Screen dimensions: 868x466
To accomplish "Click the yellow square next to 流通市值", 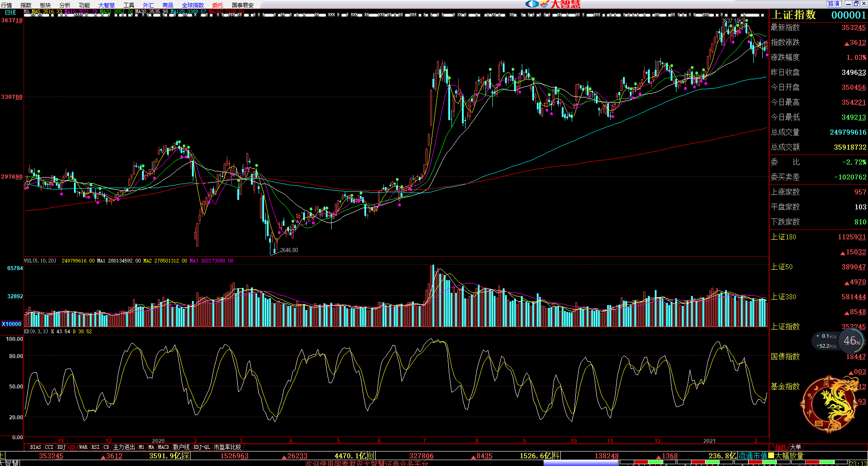I will tap(771, 456).
